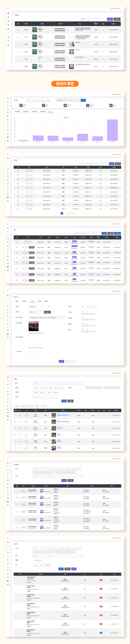The image size is (130, 644).
Task: Click search text field in member list panel
Action: click(101, 164)
